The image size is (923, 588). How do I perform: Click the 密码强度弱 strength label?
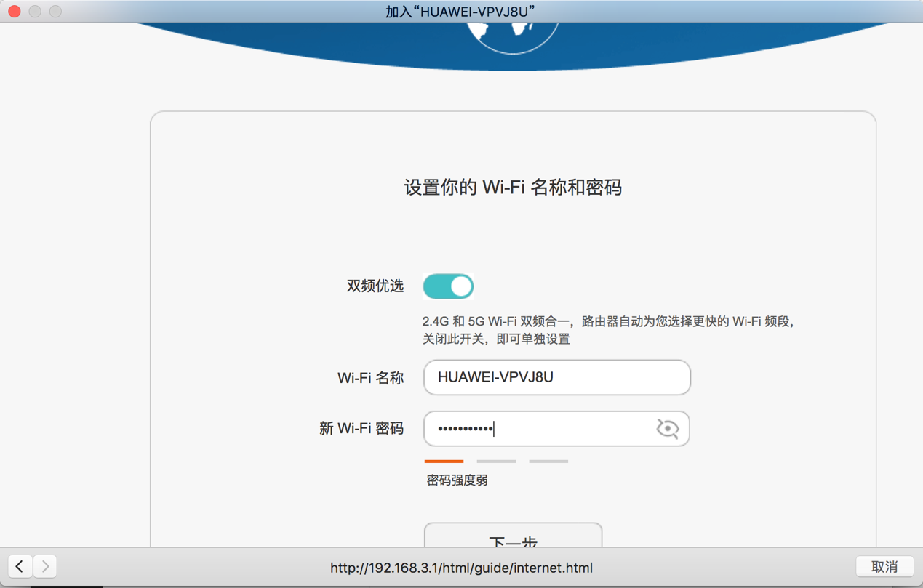coord(457,480)
